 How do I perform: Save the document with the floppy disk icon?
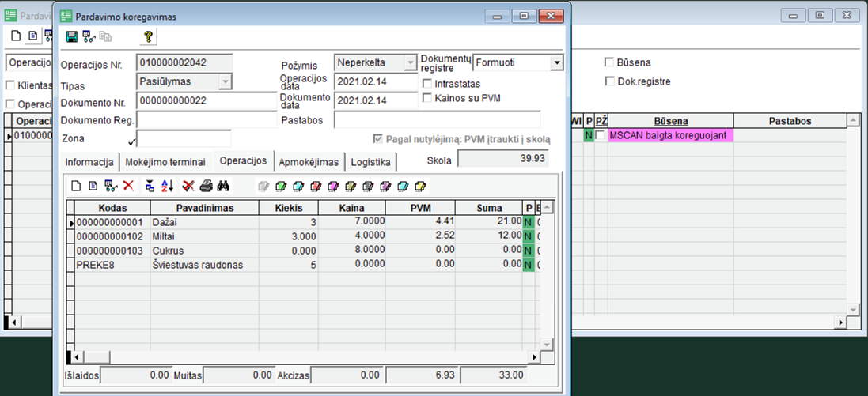tap(71, 37)
